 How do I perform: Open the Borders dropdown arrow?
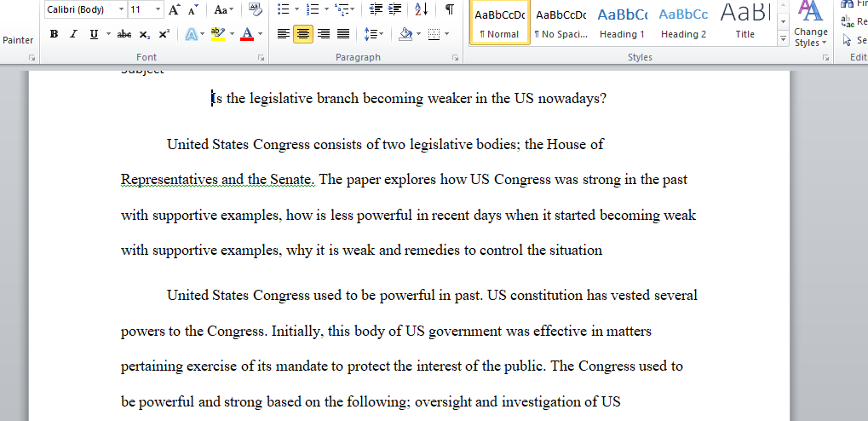446,34
